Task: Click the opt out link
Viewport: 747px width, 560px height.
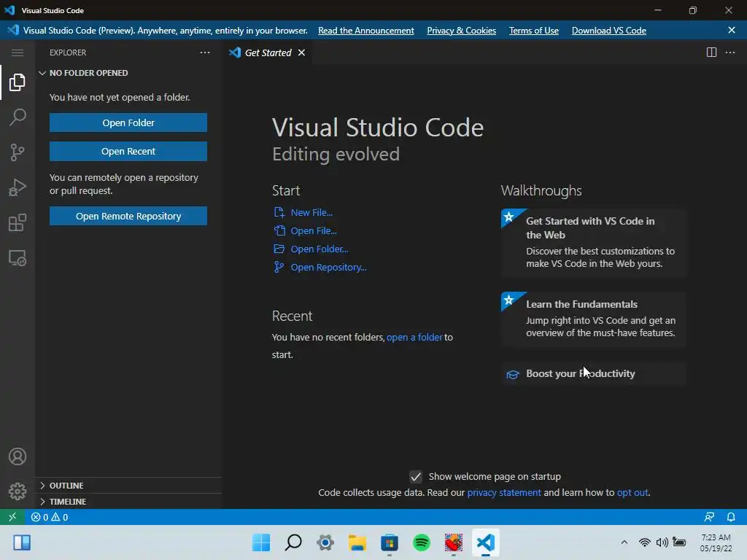Action: click(632, 492)
